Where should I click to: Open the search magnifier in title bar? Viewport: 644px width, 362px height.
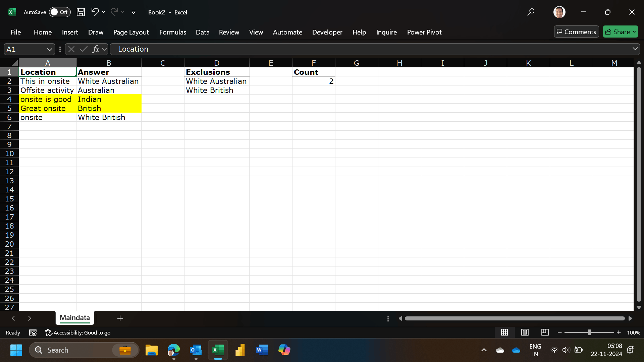click(531, 12)
